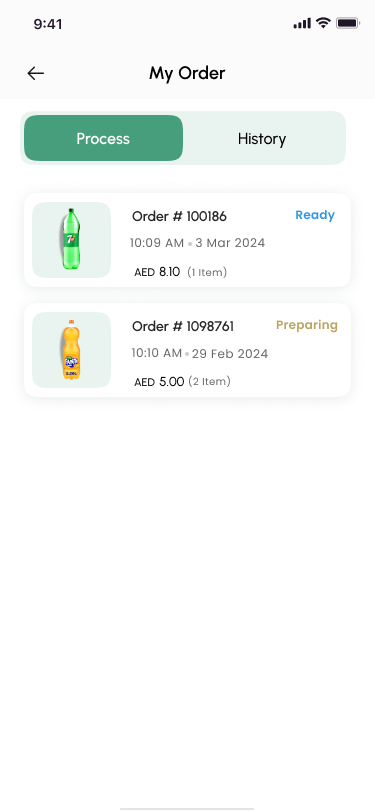Tap the 29 Feb 2024 date text
This screenshot has width=375, height=812.
coord(230,354)
